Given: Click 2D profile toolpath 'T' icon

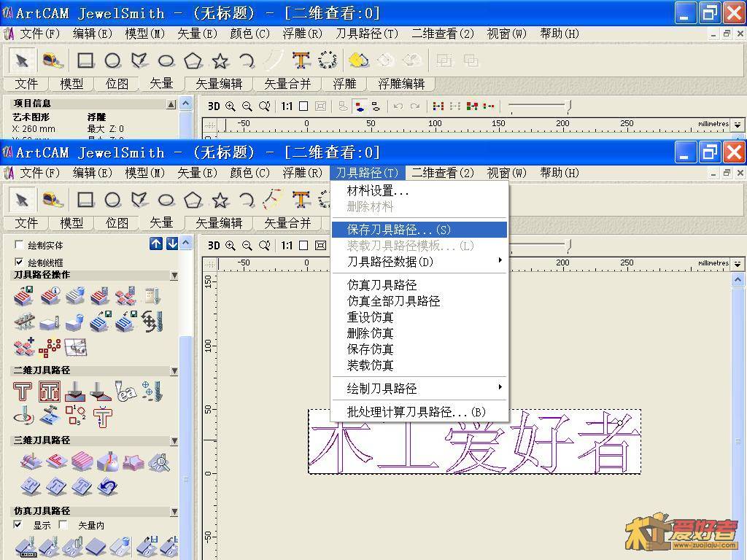Looking at the screenshot, I should point(23,391).
